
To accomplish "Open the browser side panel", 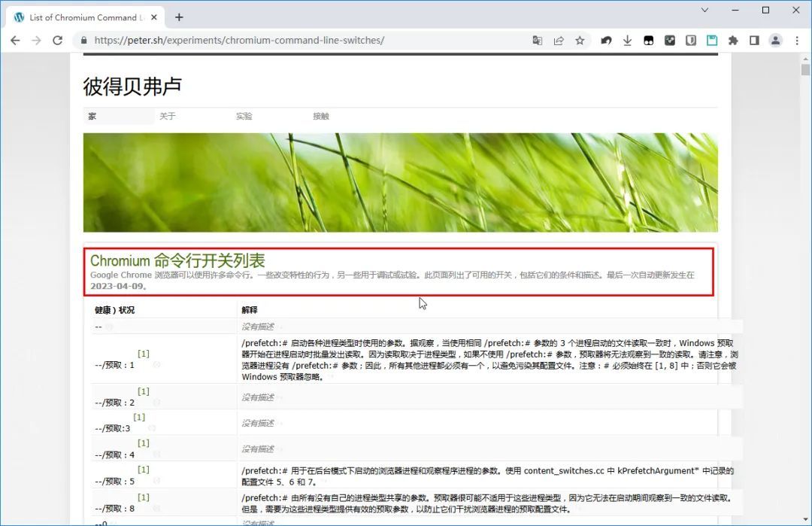I will (x=754, y=41).
